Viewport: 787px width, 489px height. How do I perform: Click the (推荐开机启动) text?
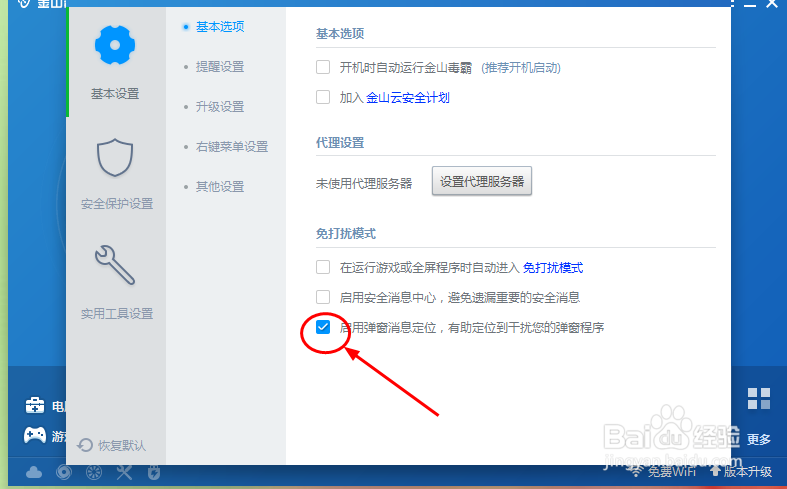point(520,68)
